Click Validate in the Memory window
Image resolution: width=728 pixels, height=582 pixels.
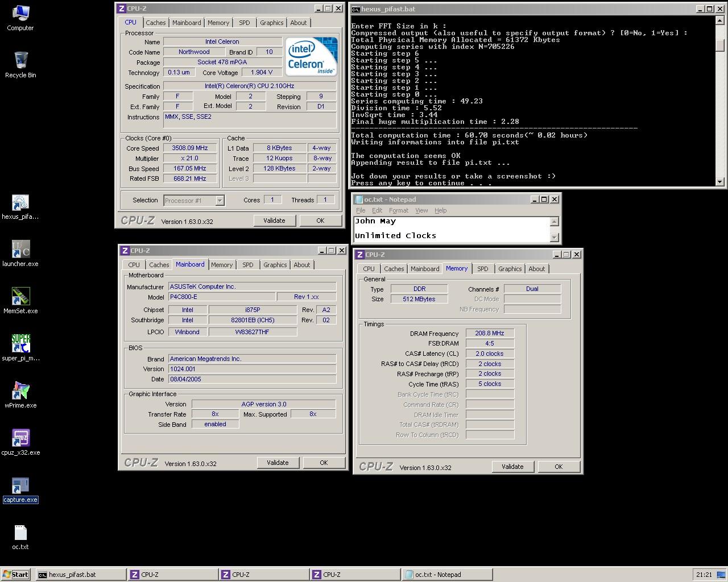pyautogui.click(x=512, y=467)
